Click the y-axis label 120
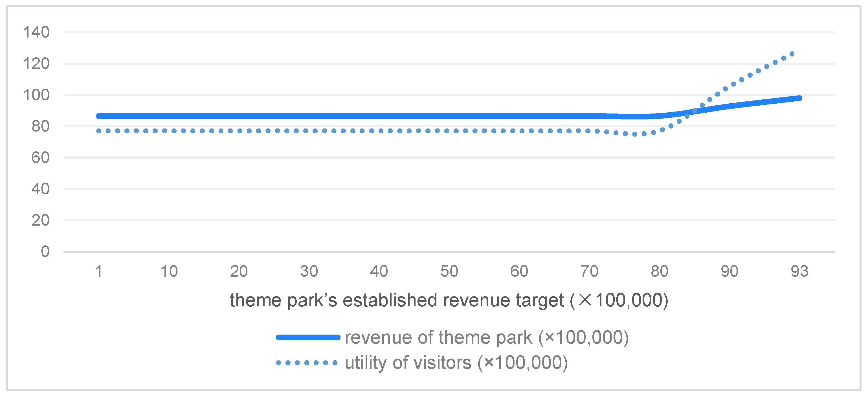The image size is (868, 397). [x=36, y=64]
